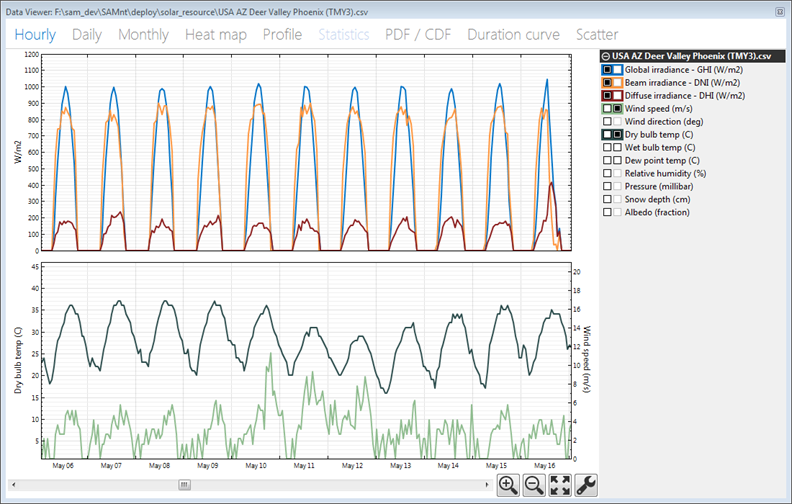Select the PDF / CDF tab

tap(418, 34)
